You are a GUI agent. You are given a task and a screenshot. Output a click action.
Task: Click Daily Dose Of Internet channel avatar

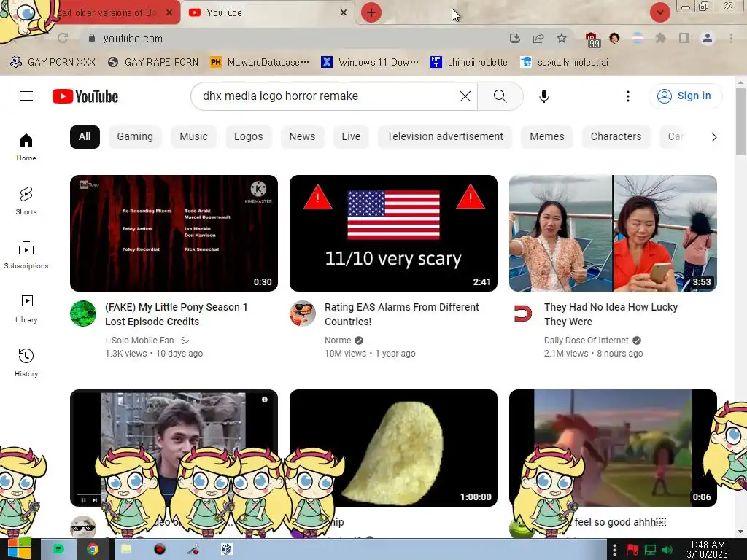(x=522, y=314)
